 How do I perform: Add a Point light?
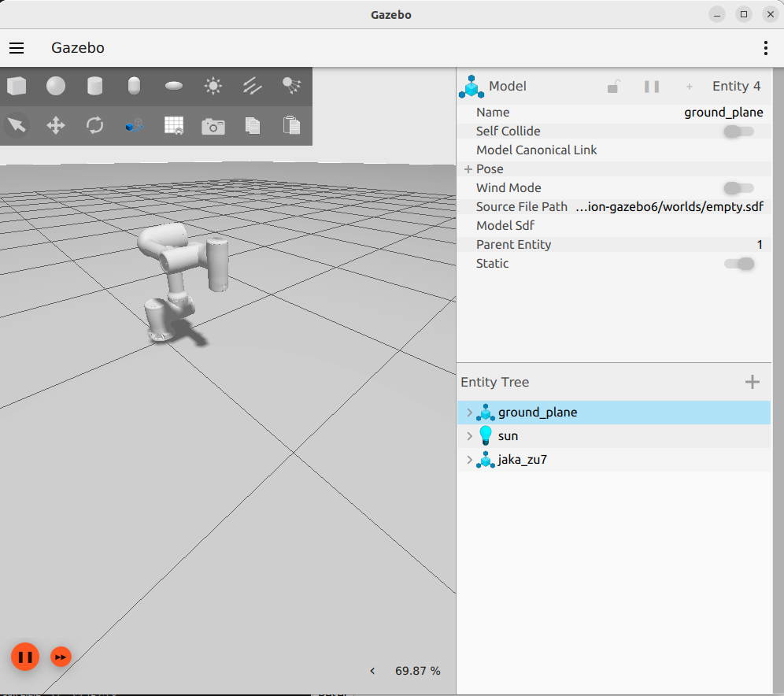[213, 86]
